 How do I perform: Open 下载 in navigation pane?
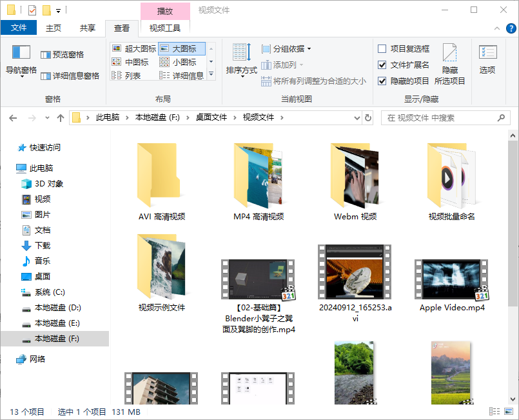(x=36, y=245)
